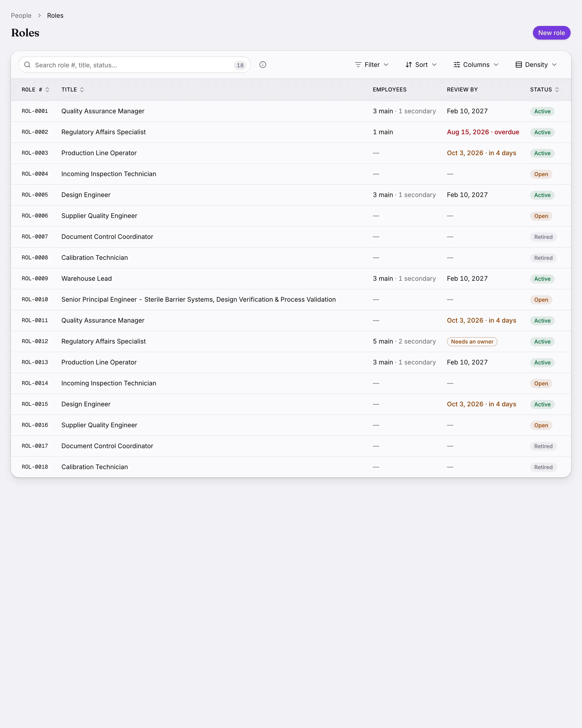Click Open status of ROL-0004

[x=541, y=174]
